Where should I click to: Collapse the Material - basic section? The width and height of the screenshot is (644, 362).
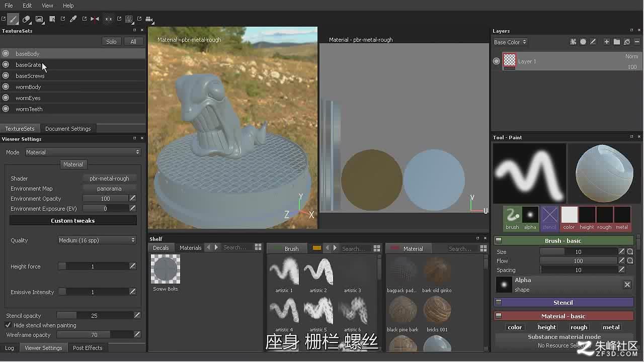(499, 316)
